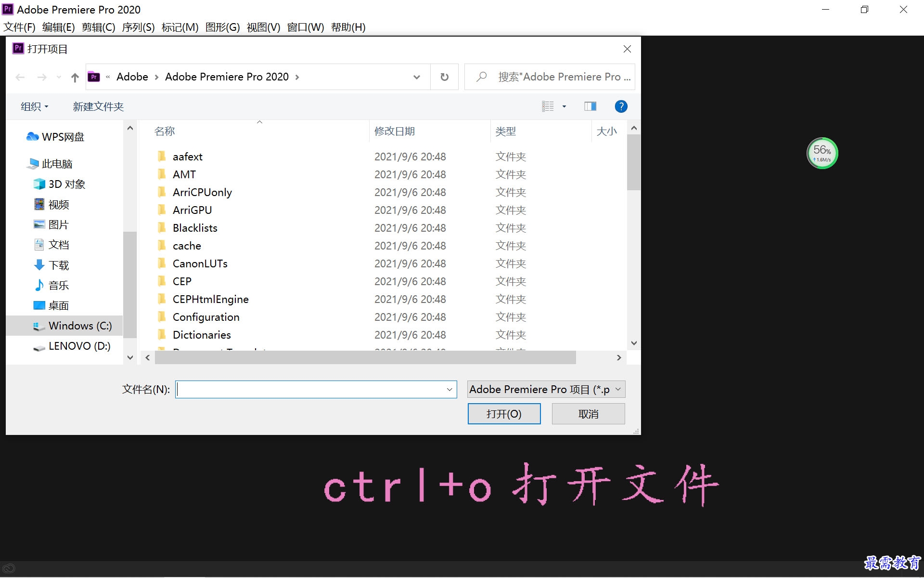
Task: Open the 文件(F) menu
Action: tap(20, 27)
